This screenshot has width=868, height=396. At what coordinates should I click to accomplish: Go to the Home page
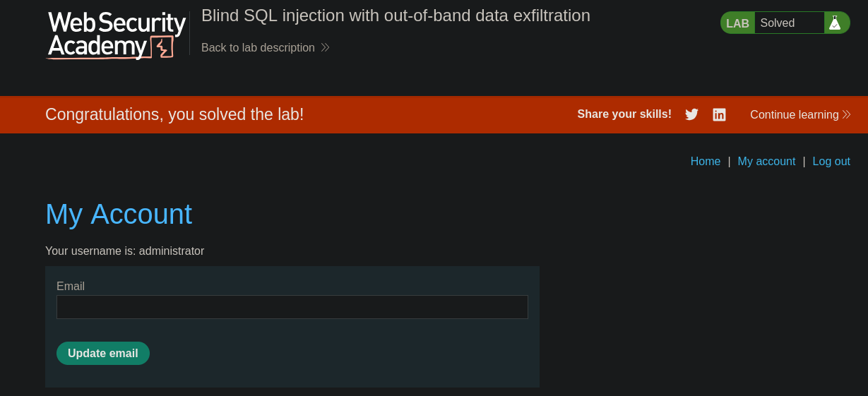coord(705,161)
